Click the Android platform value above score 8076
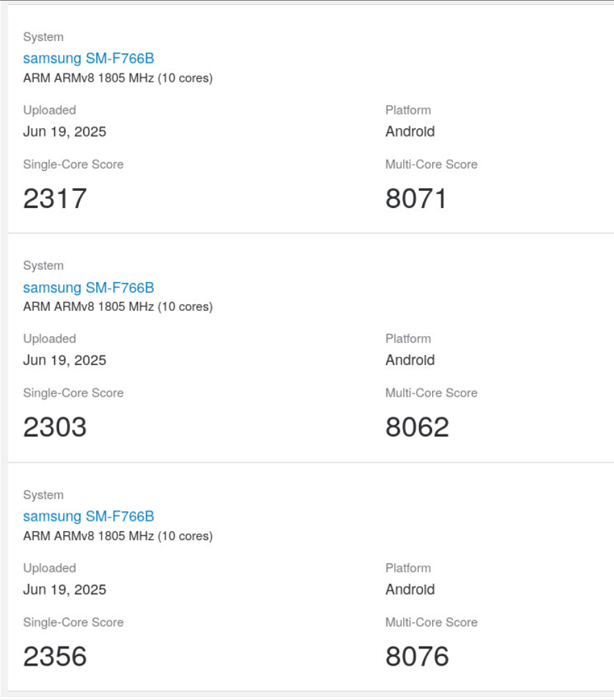This screenshot has height=700, width=614. 410,590
